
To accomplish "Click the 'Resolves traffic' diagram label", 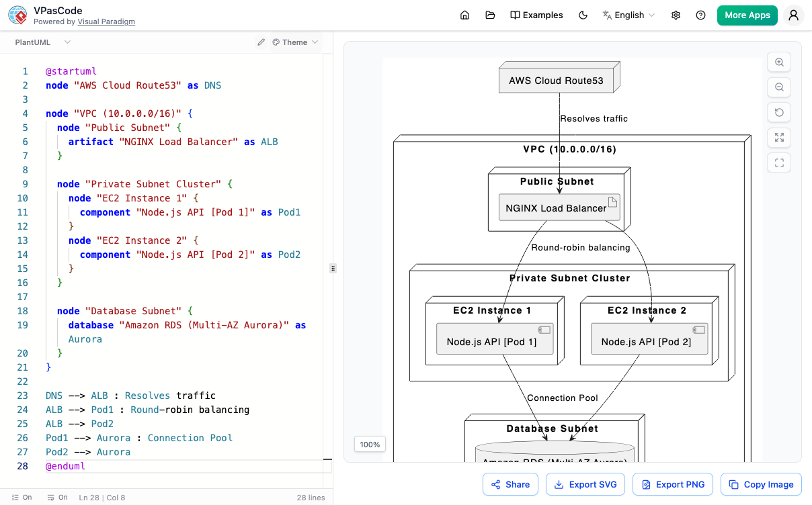I will coord(594,118).
